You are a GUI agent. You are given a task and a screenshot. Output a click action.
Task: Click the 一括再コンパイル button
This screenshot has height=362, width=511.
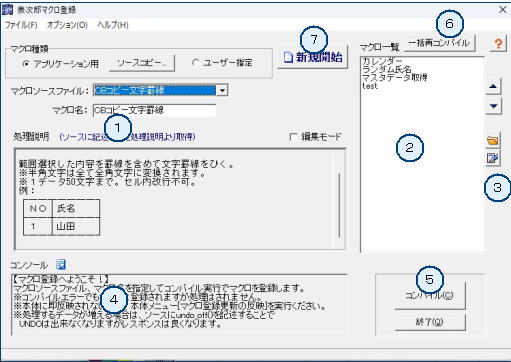point(439,43)
